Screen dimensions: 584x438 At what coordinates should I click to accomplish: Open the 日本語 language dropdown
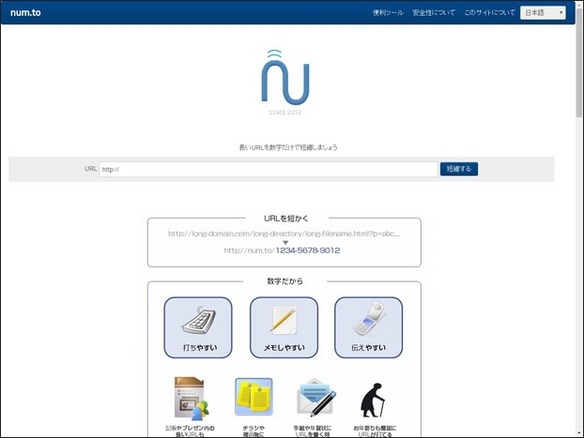pyautogui.click(x=543, y=13)
